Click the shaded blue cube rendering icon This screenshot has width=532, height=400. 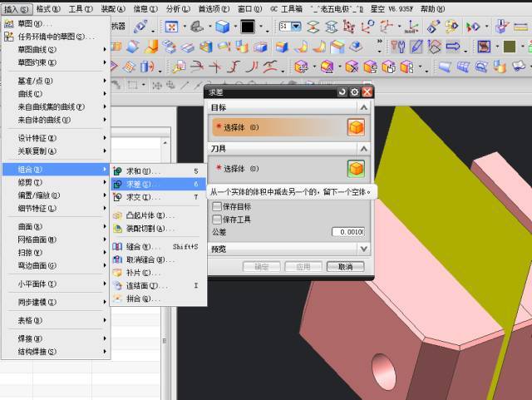point(222,27)
